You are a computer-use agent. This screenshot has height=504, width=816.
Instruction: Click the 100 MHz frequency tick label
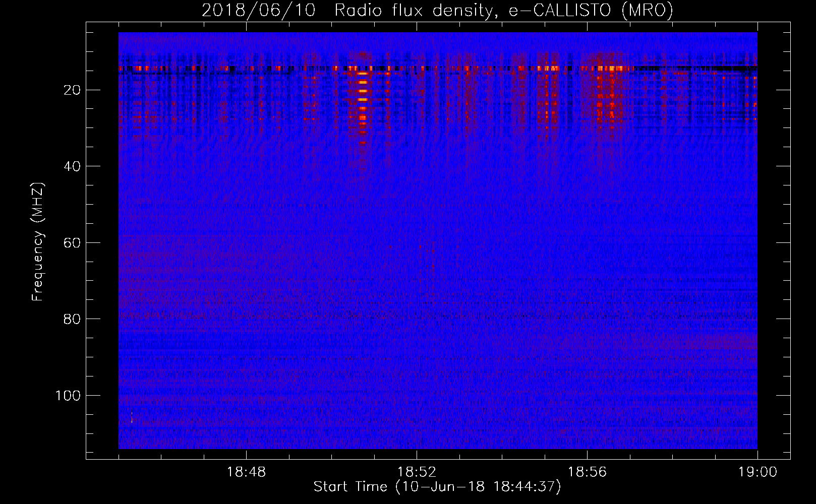68,396
